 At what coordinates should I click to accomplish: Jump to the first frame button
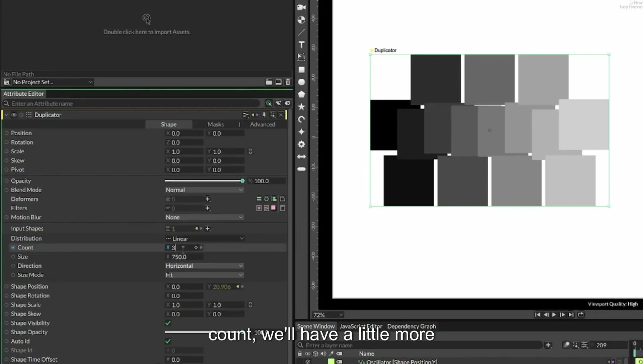(538, 314)
